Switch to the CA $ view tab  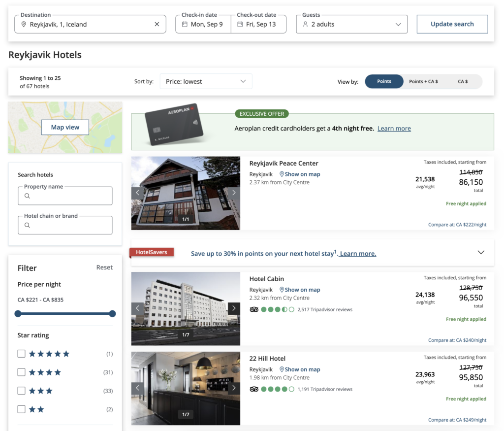coord(462,81)
